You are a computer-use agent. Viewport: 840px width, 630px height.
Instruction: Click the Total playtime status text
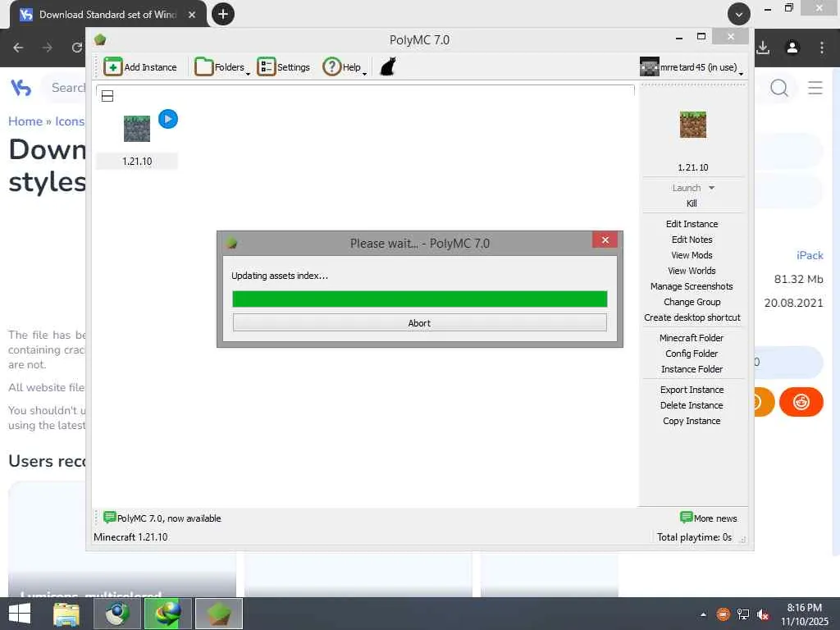coord(694,536)
